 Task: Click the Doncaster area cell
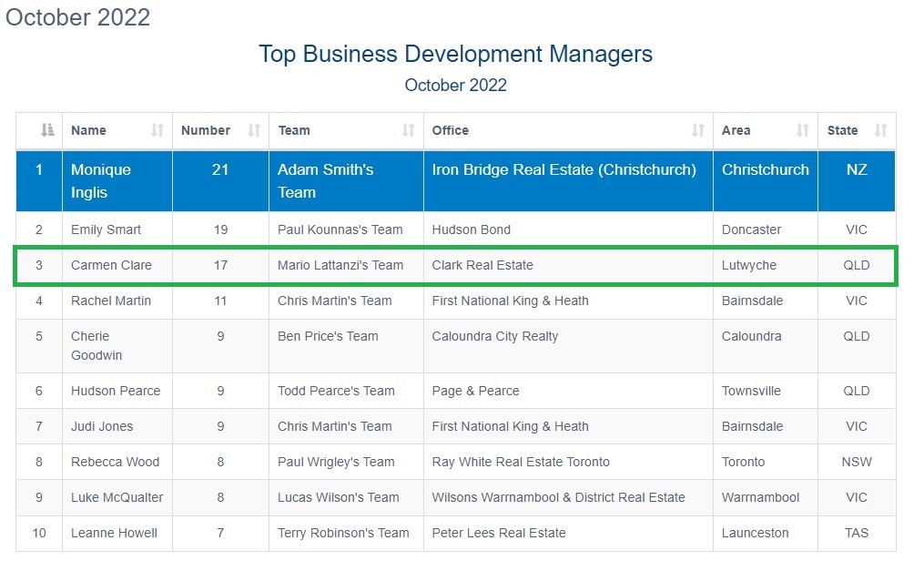766,229
